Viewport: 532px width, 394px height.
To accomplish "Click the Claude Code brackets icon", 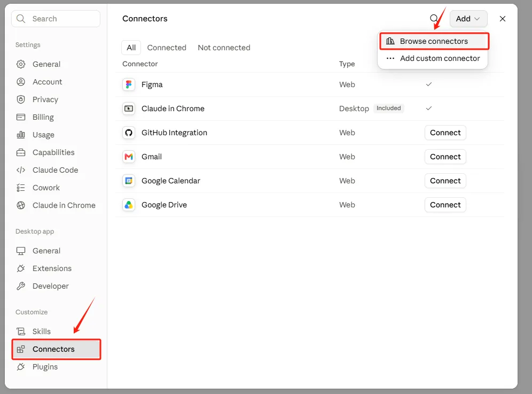I will 21,170.
